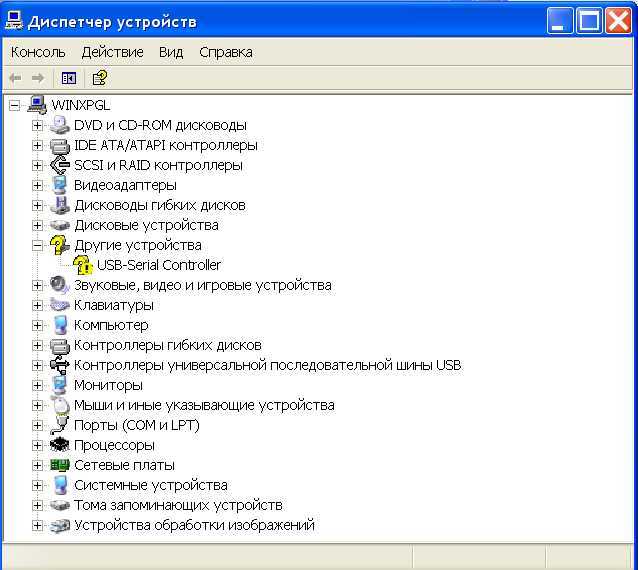Close the Диспетчер устройств window
The width and height of the screenshot is (638, 570).
tap(618, 20)
